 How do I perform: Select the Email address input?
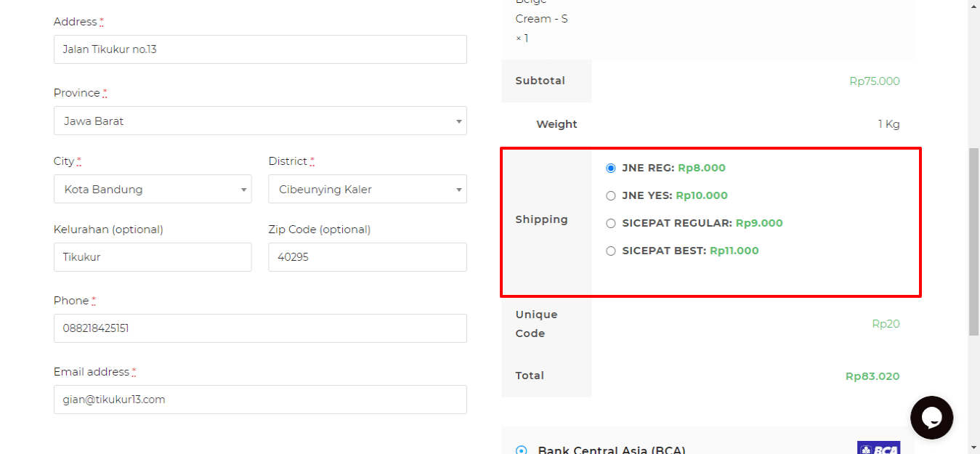click(x=260, y=400)
